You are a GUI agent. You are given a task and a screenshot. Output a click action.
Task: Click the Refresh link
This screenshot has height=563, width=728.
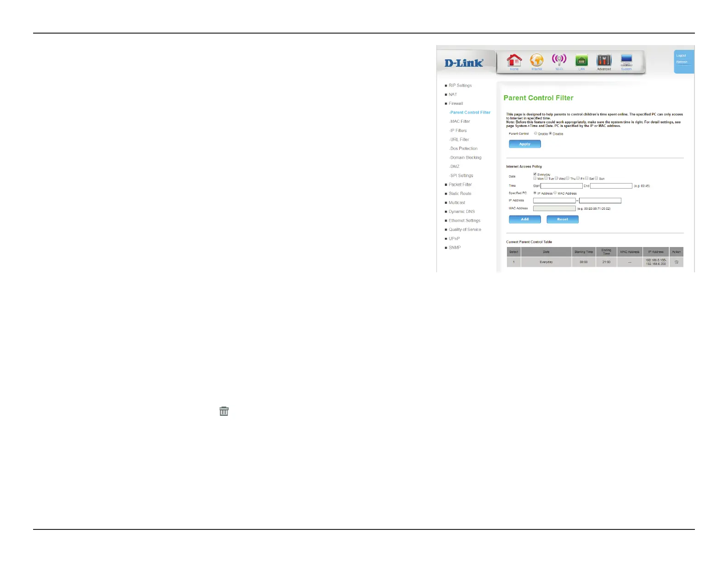pyautogui.click(x=682, y=62)
